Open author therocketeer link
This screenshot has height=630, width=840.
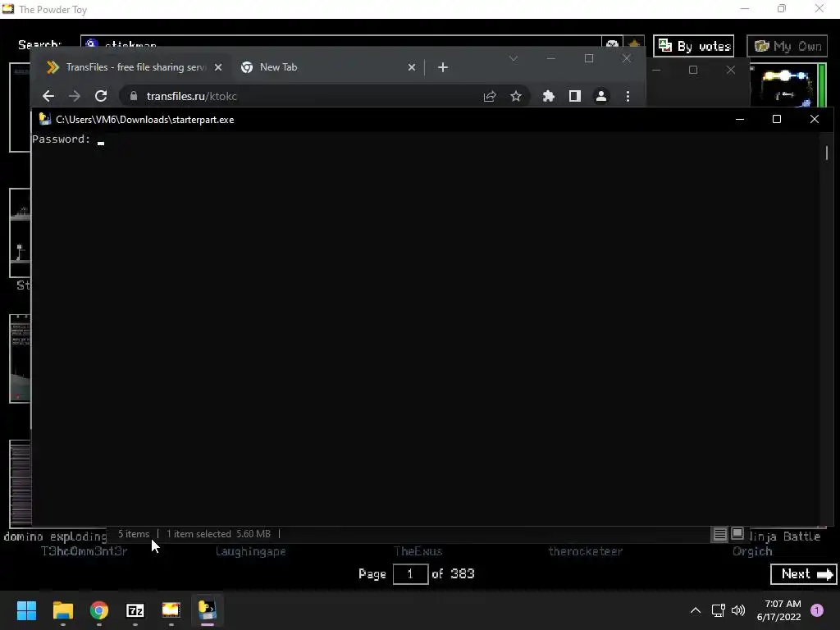586,552
